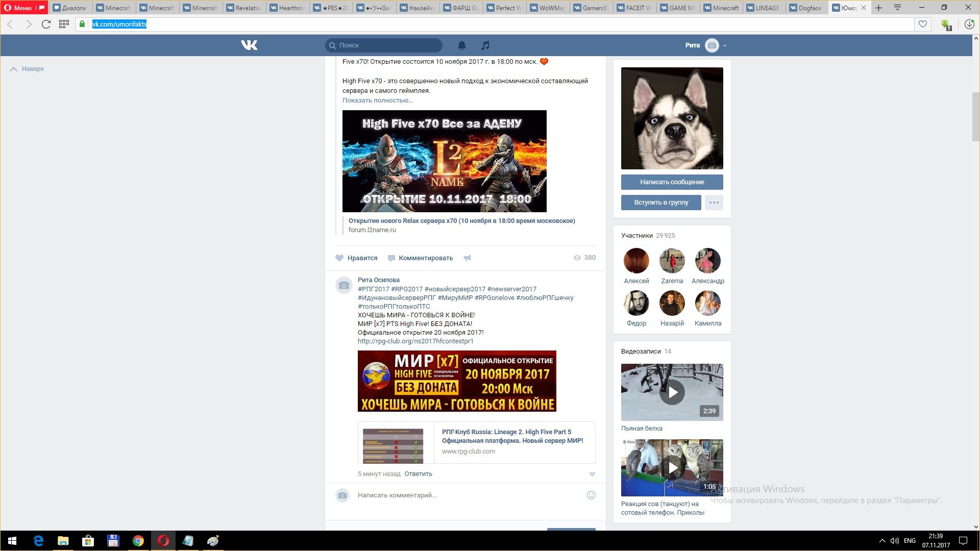The image size is (980, 551).
Task: Open group actions three-dots menu
Action: pos(714,203)
